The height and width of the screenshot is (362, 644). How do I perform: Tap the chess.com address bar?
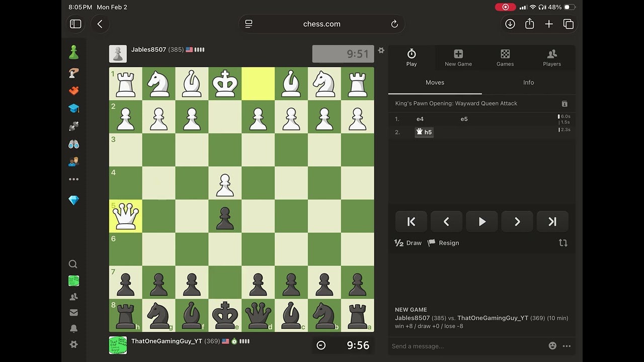(321, 24)
